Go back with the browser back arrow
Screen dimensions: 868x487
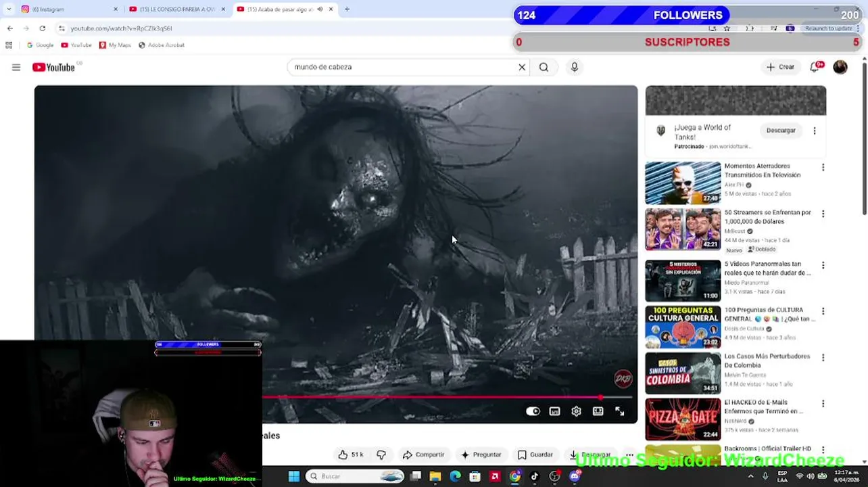[x=9, y=28]
